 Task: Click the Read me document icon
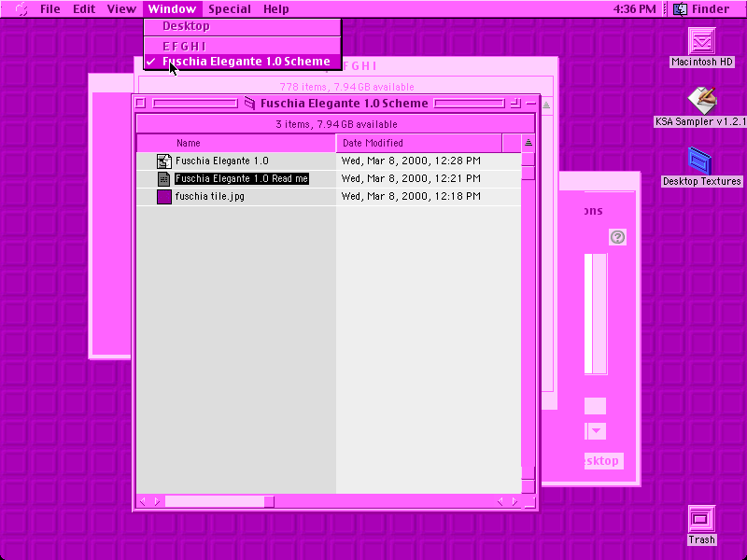[164, 178]
